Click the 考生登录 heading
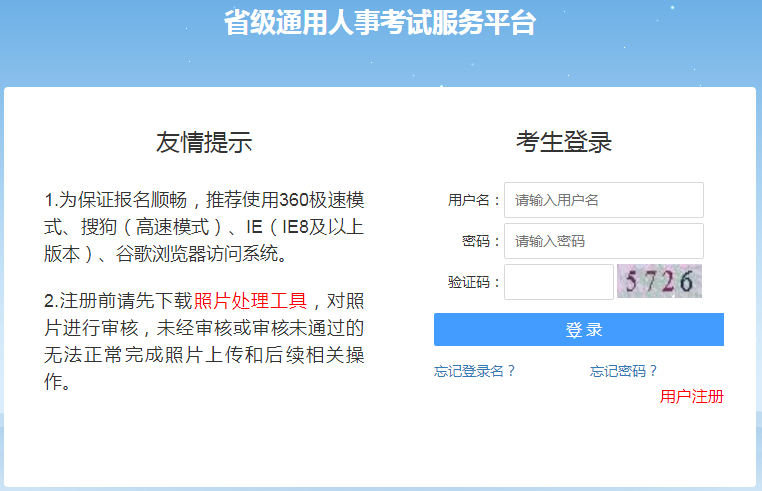The width and height of the screenshot is (762, 491). pyautogui.click(x=564, y=142)
